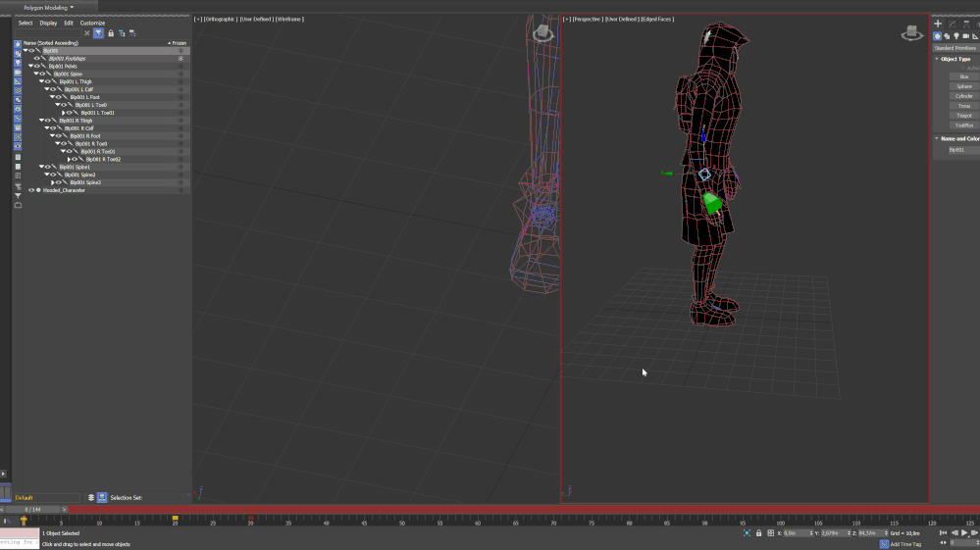Image resolution: width=980 pixels, height=550 pixels.
Task: Select the Lights category icon
Action: coord(955,36)
